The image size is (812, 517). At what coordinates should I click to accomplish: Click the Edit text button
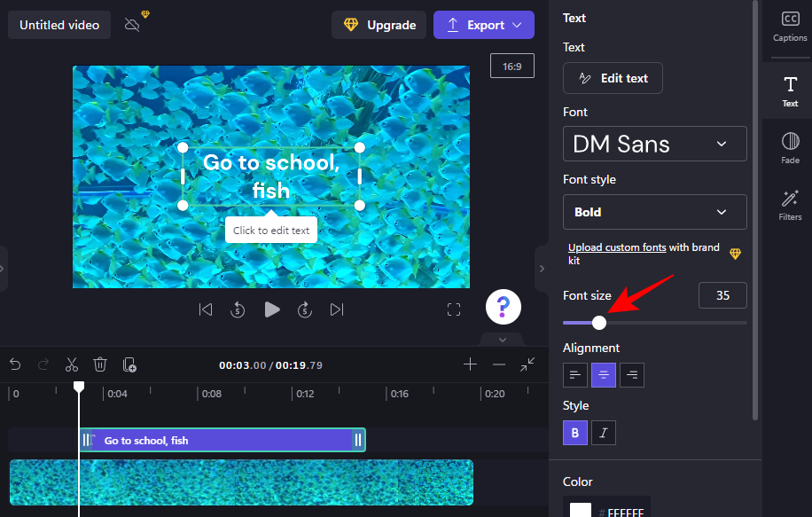coord(613,78)
